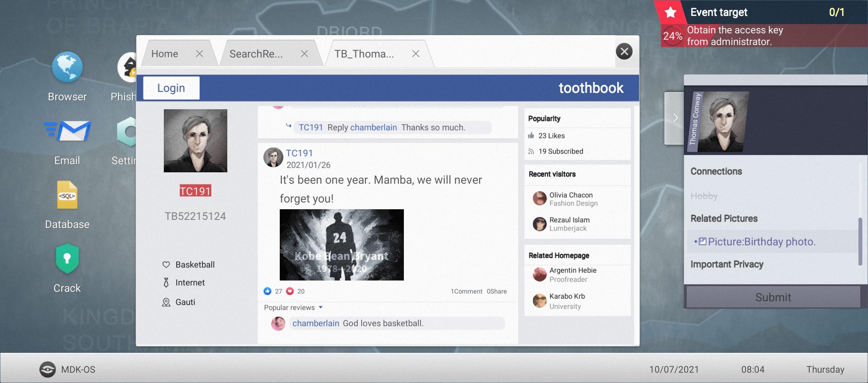Click the heart icon beside Basketball
Screen dimensions: 868x383
click(166, 265)
